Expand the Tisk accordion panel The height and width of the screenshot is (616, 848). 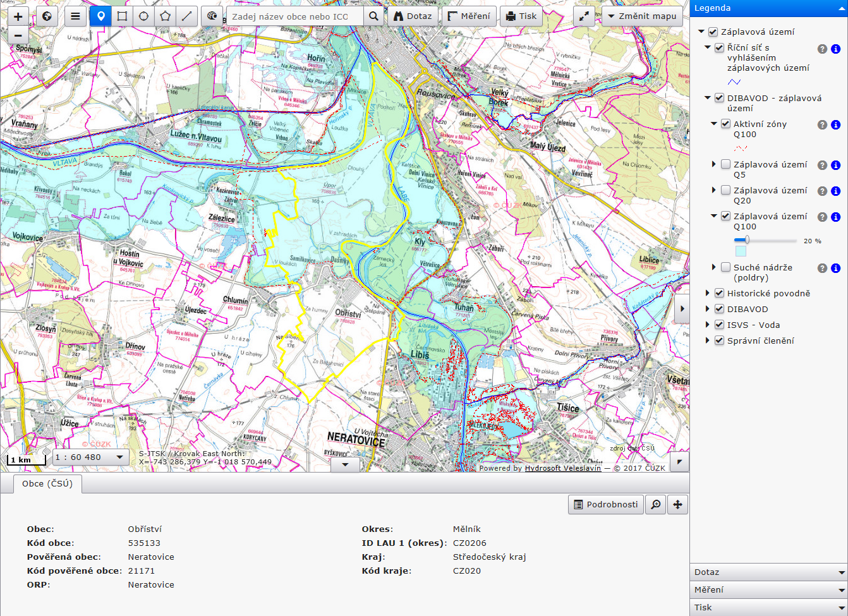click(x=769, y=607)
